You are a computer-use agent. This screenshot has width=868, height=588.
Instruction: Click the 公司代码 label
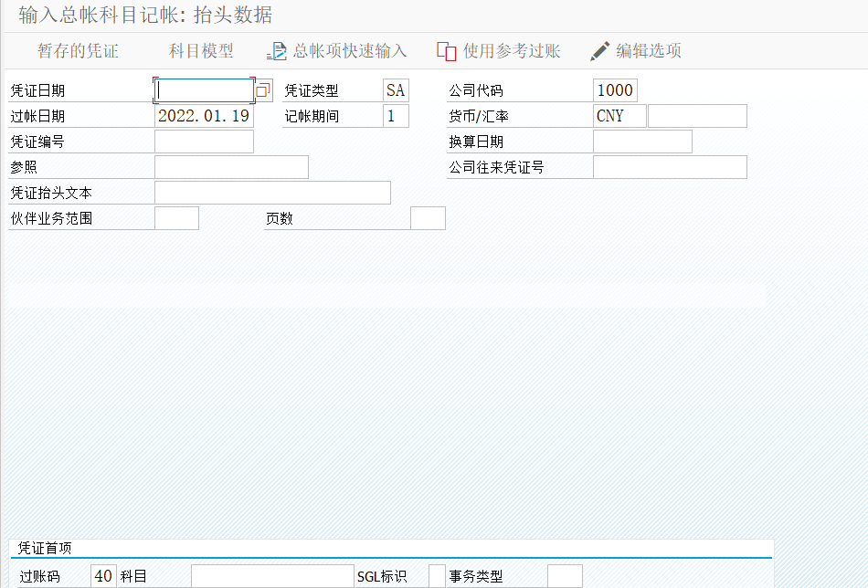click(476, 90)
